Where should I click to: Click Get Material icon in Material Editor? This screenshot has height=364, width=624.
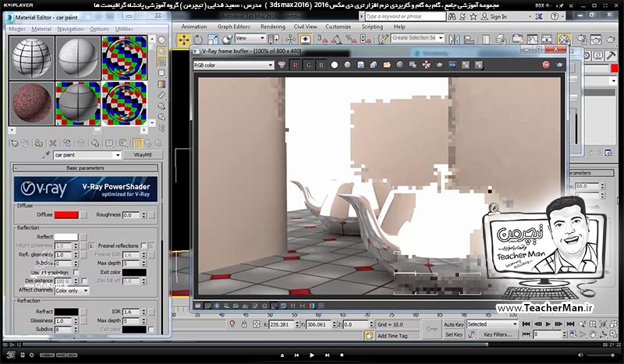[x=14, y=143]
